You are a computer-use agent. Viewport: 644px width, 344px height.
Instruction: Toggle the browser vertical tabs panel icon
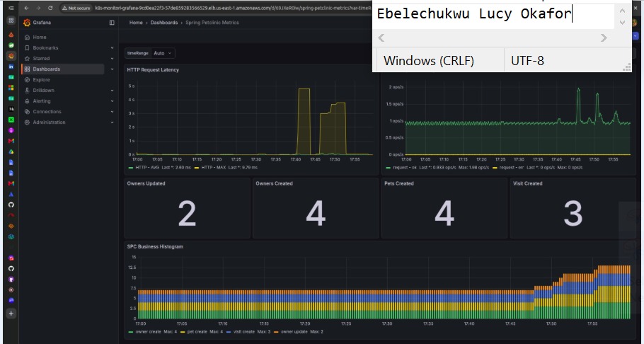click(11, 8)
